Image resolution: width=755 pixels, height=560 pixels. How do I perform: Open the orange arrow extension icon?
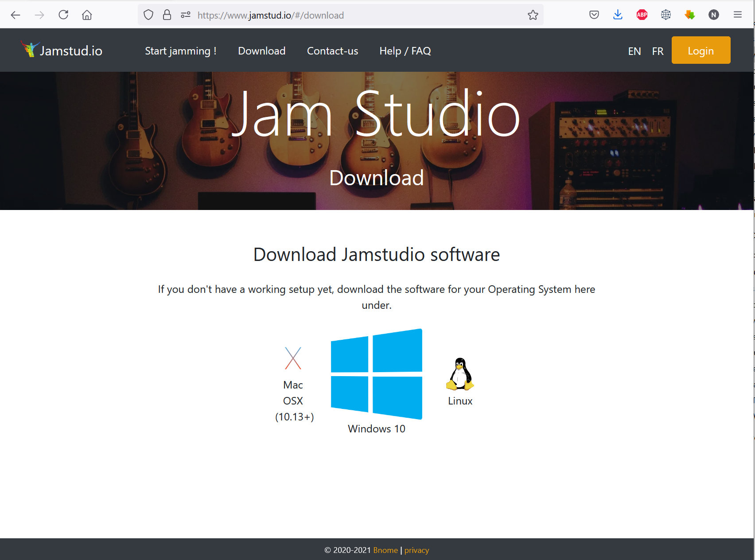(x=689, y=15)
